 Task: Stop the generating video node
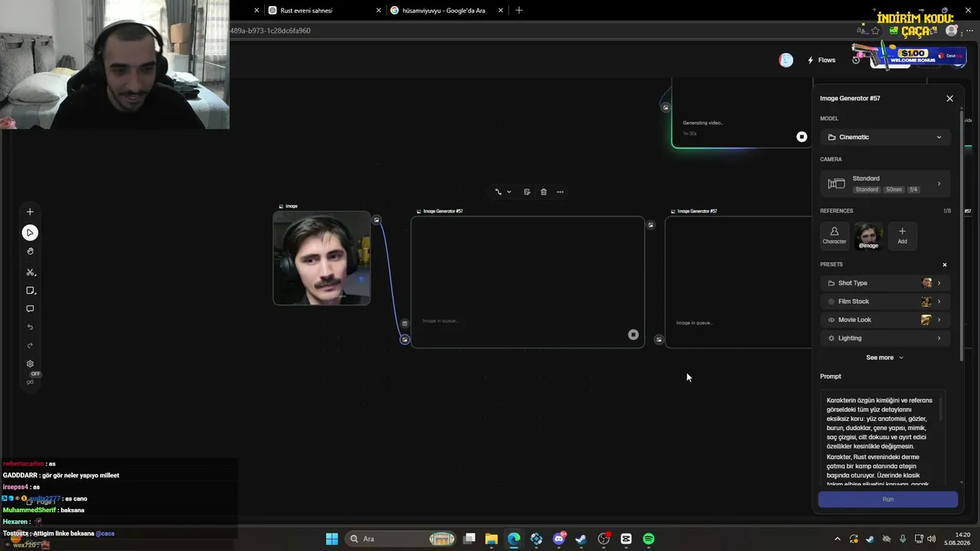[802, 137]
